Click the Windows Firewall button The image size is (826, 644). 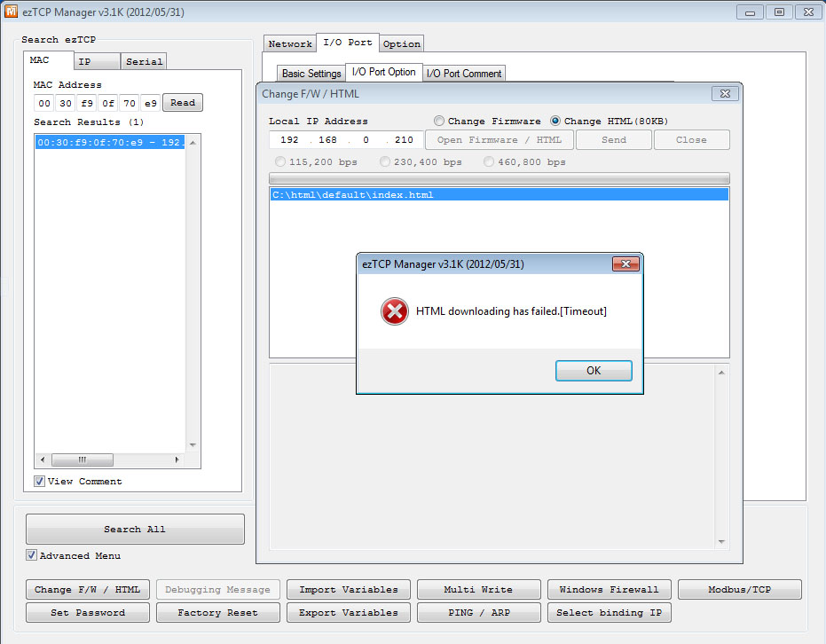tap(609, 590)
